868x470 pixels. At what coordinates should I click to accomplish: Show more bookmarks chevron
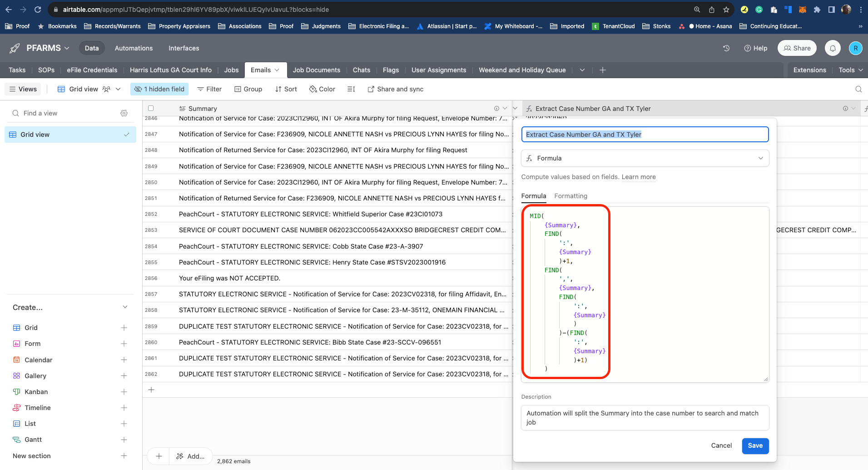click(860, 26)
